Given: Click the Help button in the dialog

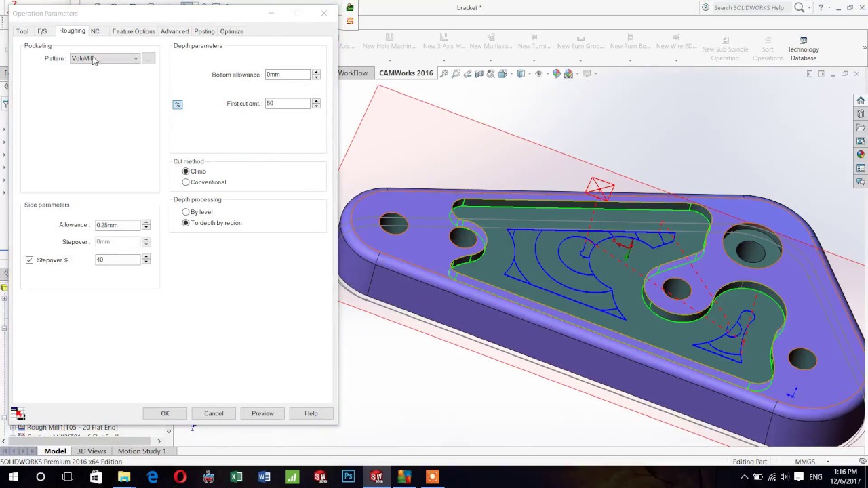Looking at the screenshot, I should click(311, 413).
